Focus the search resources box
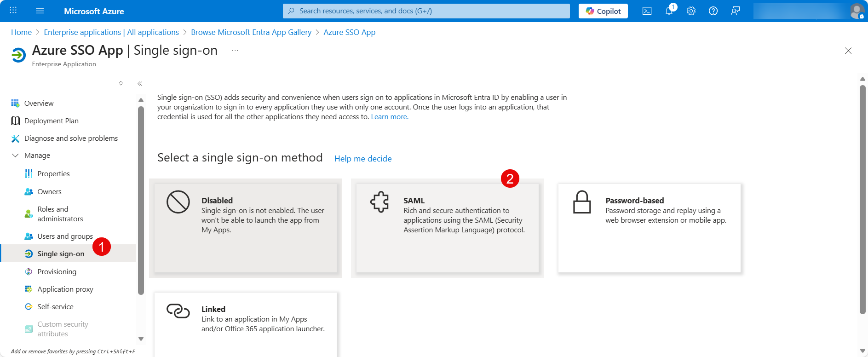This screenshot has width=868, height=357. (426, 11)
